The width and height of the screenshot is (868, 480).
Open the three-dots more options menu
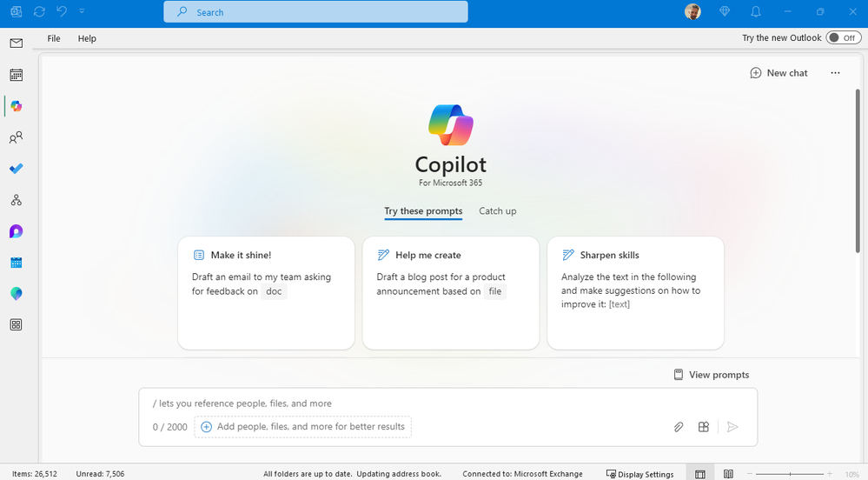(x=835, y=73)
